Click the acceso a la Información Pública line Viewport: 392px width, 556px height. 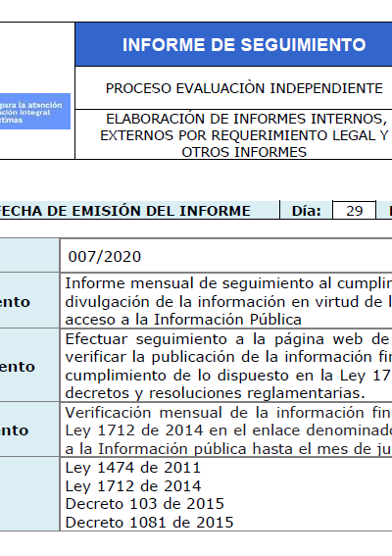183,320
